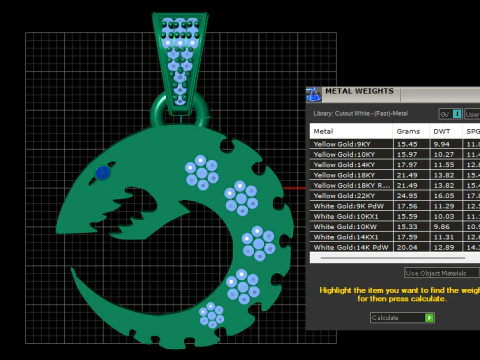Click the Metal Weights flask icon

coord(313,94)
